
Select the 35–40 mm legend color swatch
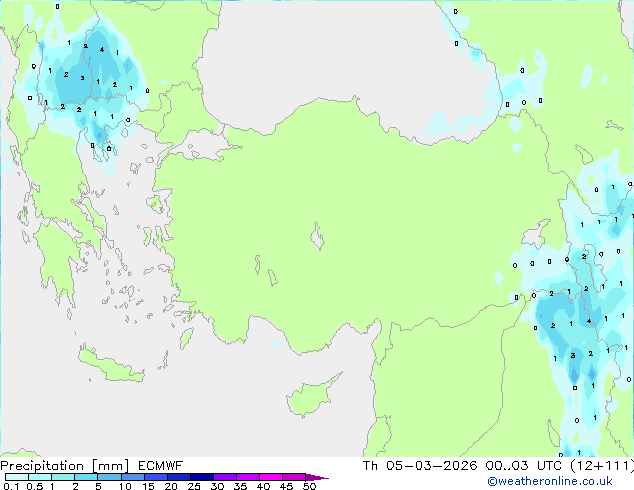(247, 477)
